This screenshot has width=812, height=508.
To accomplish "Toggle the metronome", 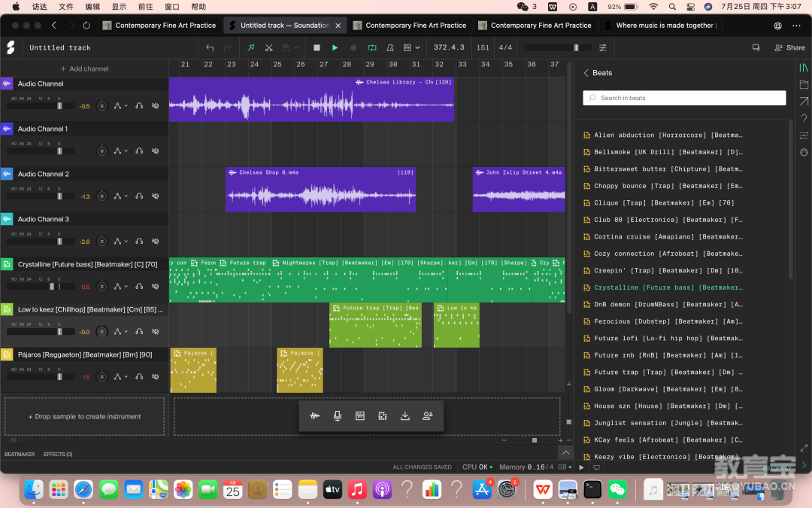I will coord(390,47).
